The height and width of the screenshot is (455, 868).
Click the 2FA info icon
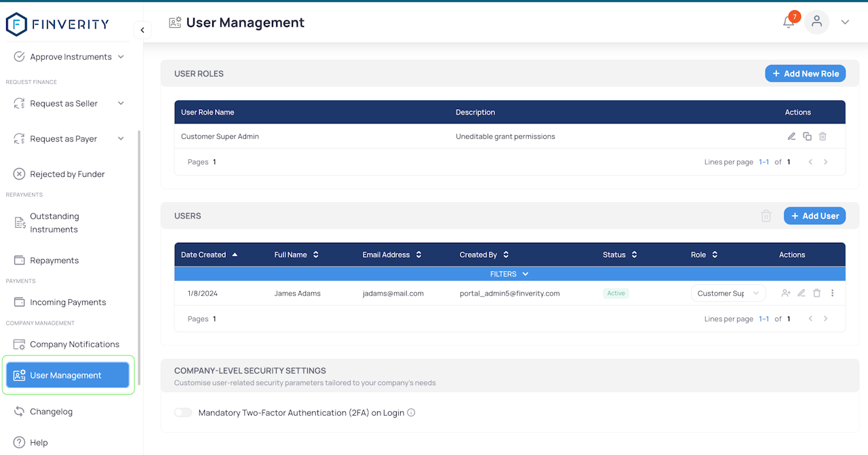411,412
